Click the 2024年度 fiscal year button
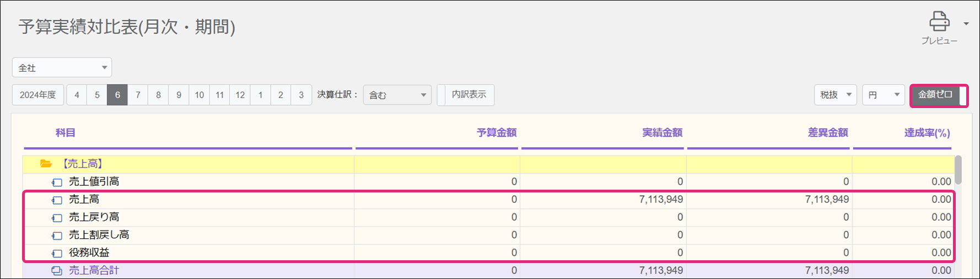 pyautogui.click(x=38, y=95)
